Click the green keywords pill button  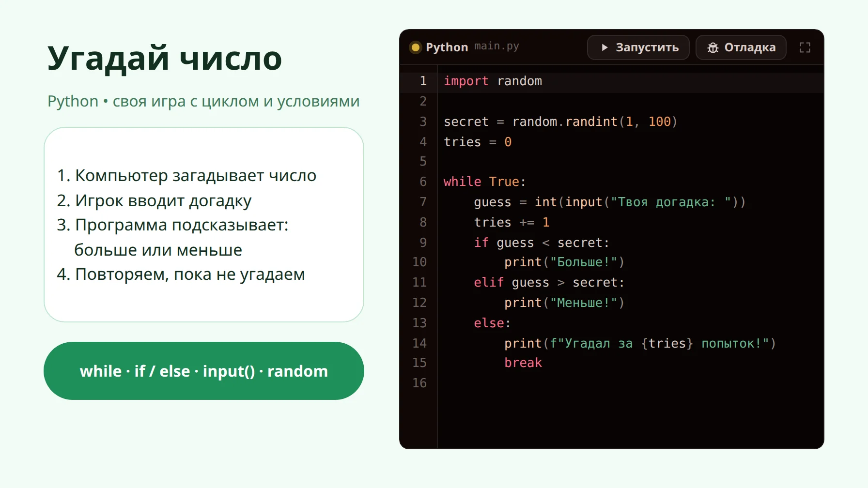(x=203, y=371)
